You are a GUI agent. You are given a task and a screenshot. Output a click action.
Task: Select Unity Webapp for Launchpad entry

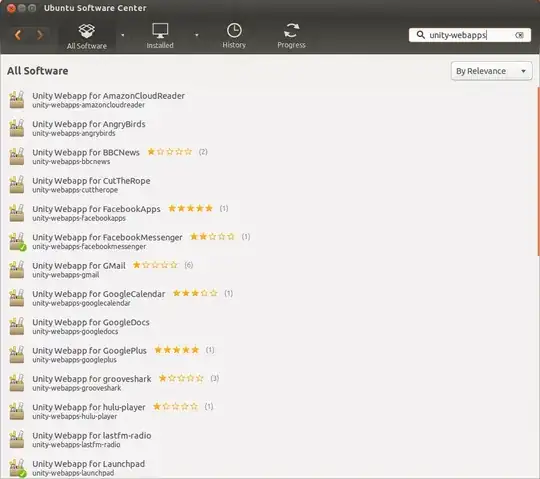coord(88,468)
